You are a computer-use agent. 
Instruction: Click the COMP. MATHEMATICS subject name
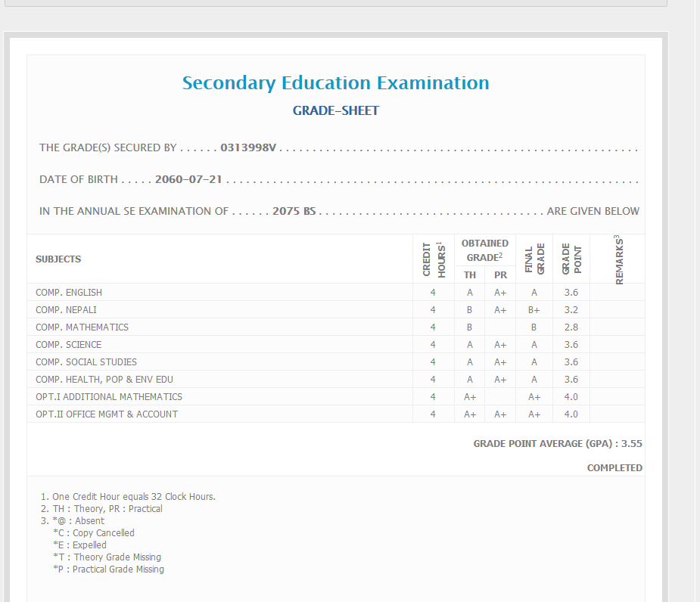pos(82,327)
